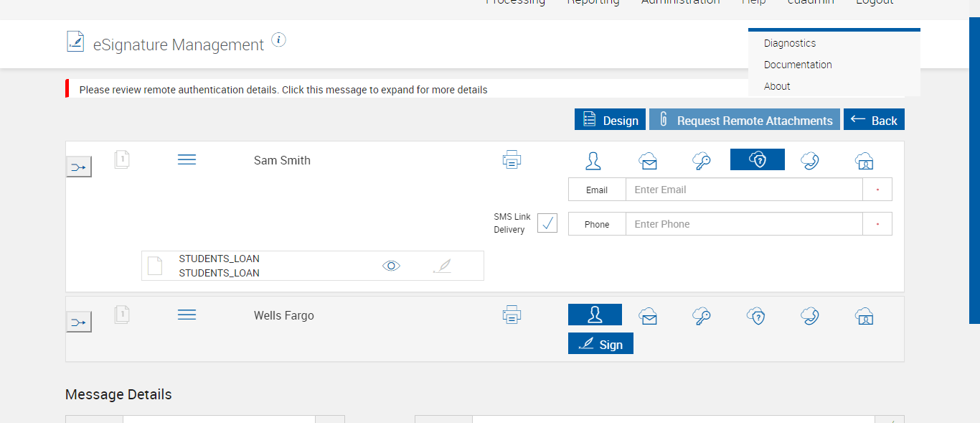Select cloud ID photo icon for Wells Fargo

(864, 316)
